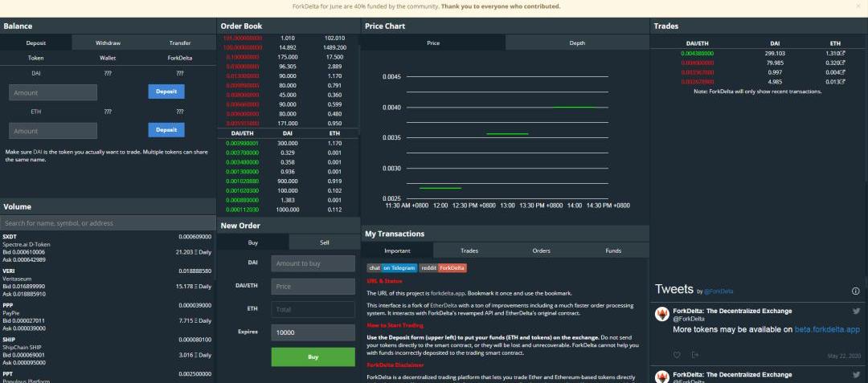This screenshot has width=868, height=383.
Task: Click the DAI link in the balance warning
Action: coord(38,152)
